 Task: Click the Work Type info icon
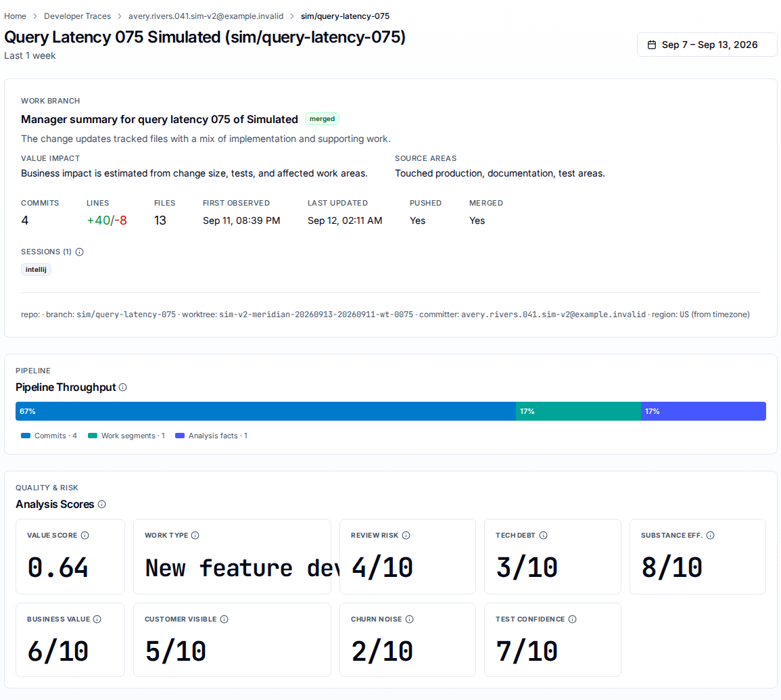[x=195, y=536]
